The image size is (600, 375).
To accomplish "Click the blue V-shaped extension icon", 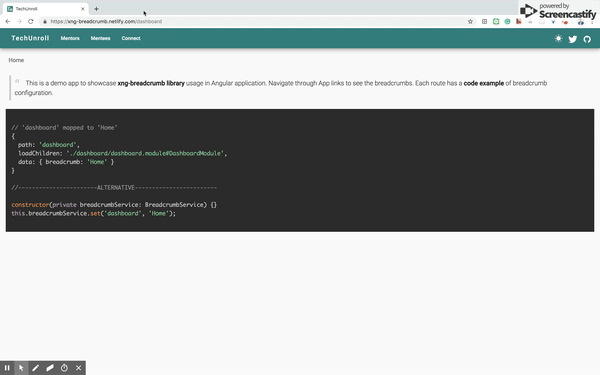I will 553,22.
